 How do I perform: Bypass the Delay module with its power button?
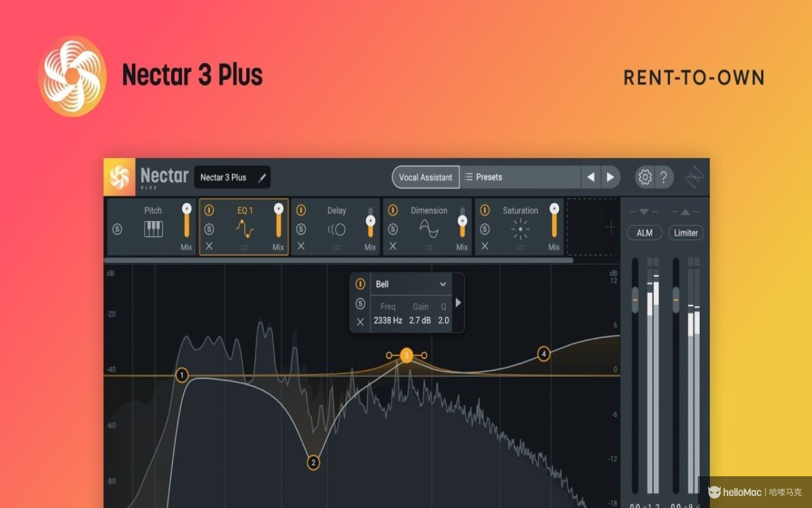click(301, 210)
